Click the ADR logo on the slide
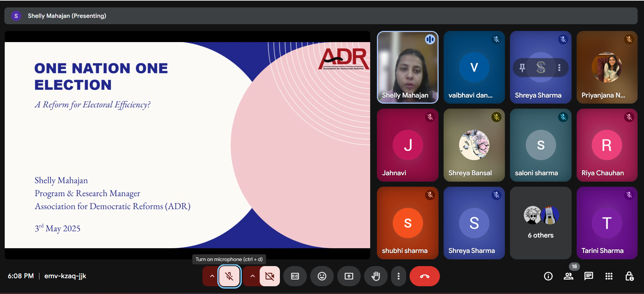The height and width of the screenshot is (294, 644). point(344,59)
